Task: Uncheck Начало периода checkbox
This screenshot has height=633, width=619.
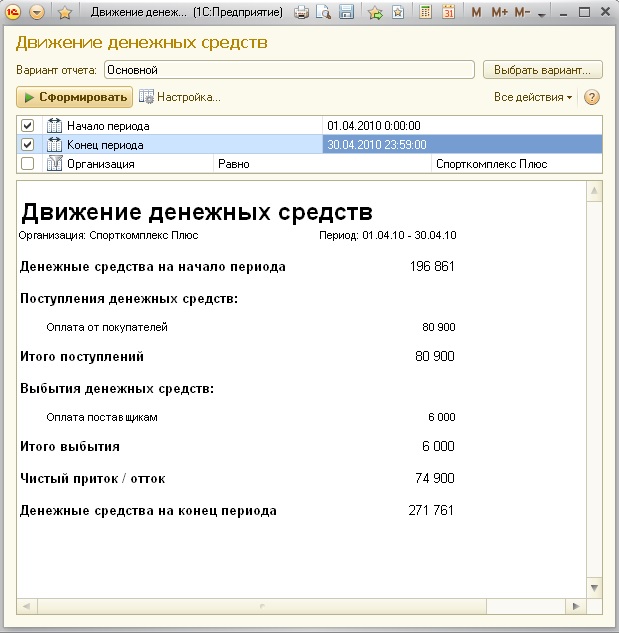Action: click(x=27, y=126)
